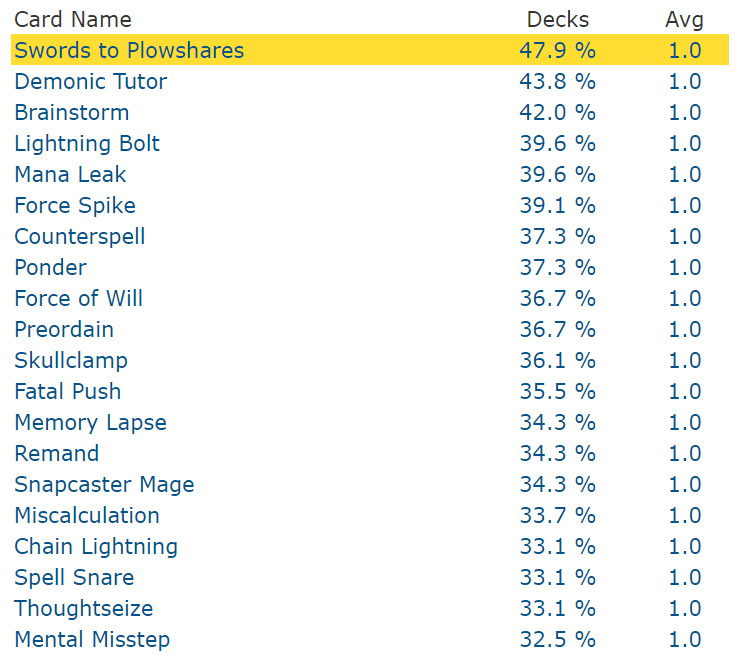Open the Miscalculation card link
The height and width of the screenshot is (670, 741).
coord(87,515)
